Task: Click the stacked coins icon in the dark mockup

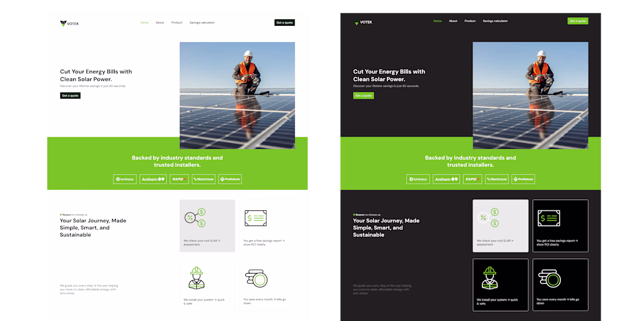Action: click(550, 278)
